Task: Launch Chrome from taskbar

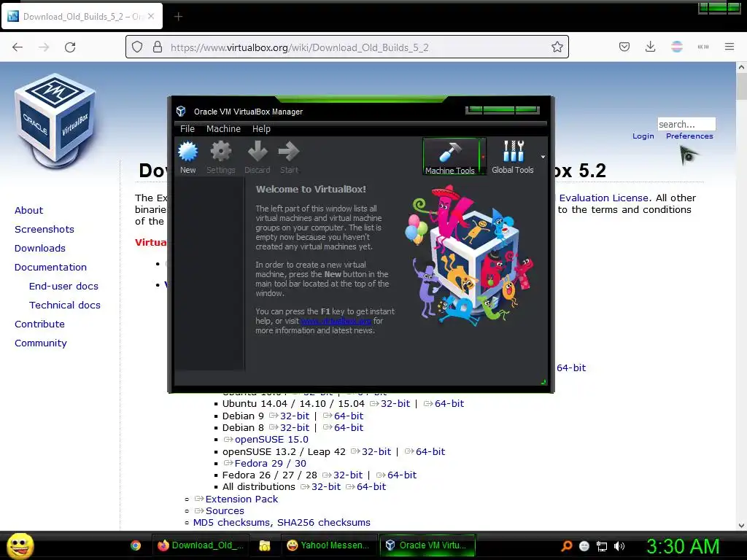Action: pyautogui.click(x=136, y=545)
